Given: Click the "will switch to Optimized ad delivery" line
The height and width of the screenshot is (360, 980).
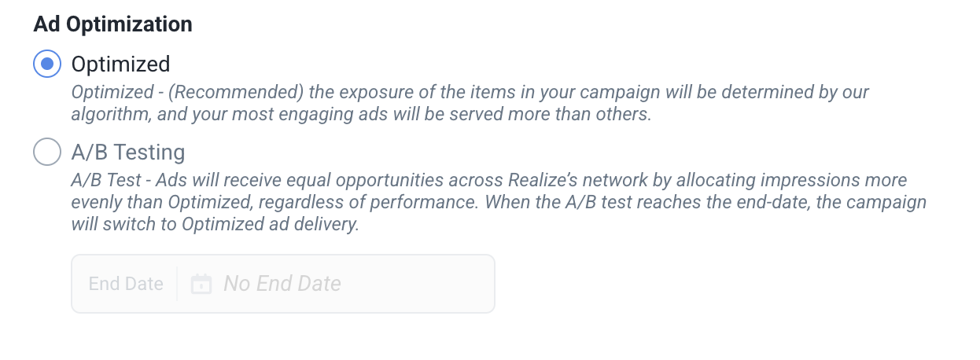Looking at the screenshot, I should (215, 224).
